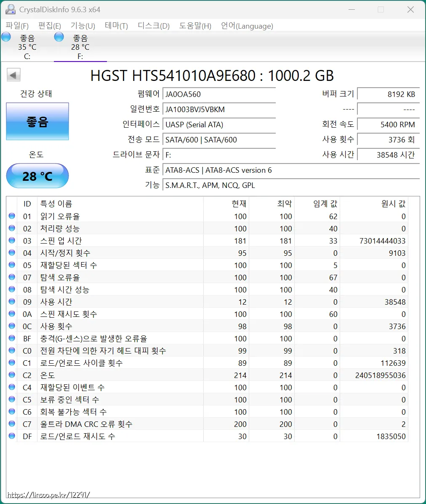This screenshot has width=426, height=504.
Task: Click the status orb for attribute C5 보류 중인 섹터 수
Action: (12, 399)
